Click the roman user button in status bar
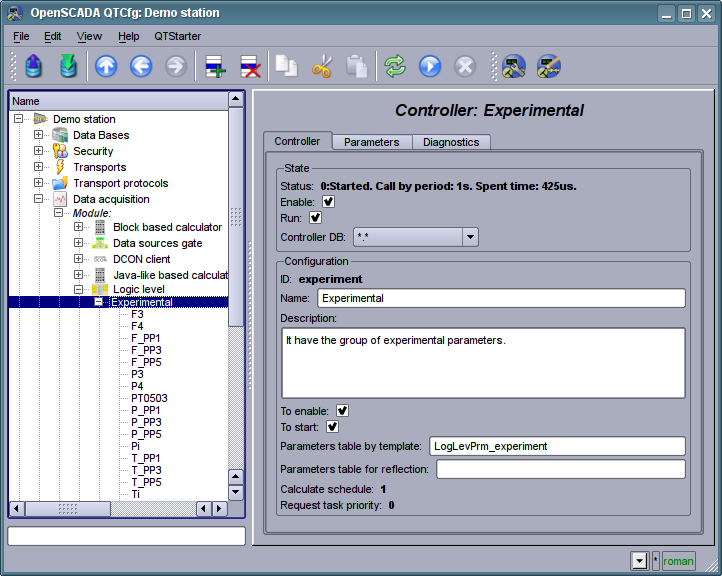The height and width of the screenshot is (576, 722). (x=678, y=561)
